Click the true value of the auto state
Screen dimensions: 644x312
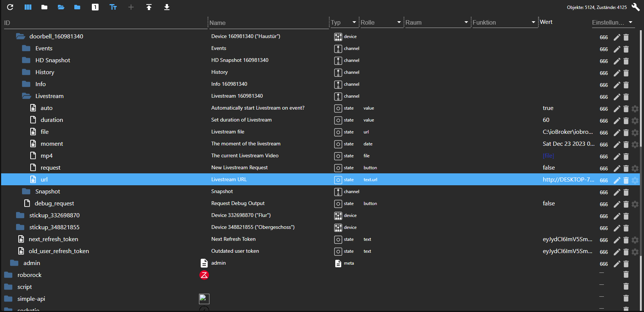pos(548,108)
